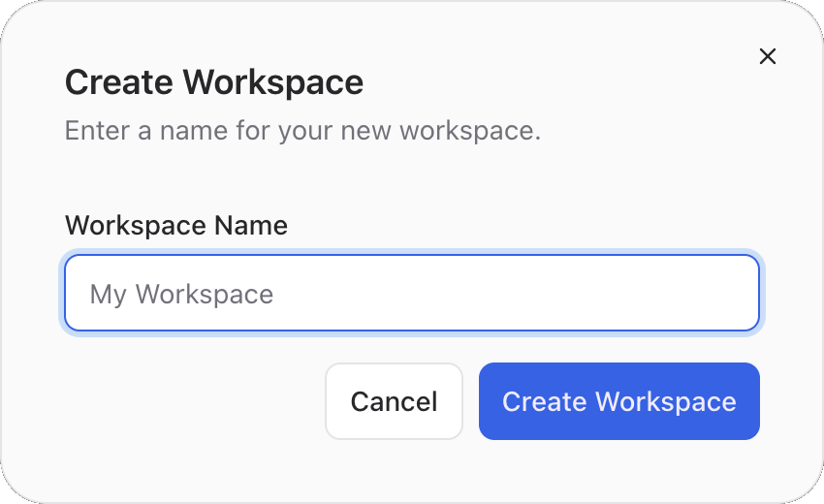The image size is (824, 504).
Task: Click the 'Enter a name' description text
Action: pos(302,131)
